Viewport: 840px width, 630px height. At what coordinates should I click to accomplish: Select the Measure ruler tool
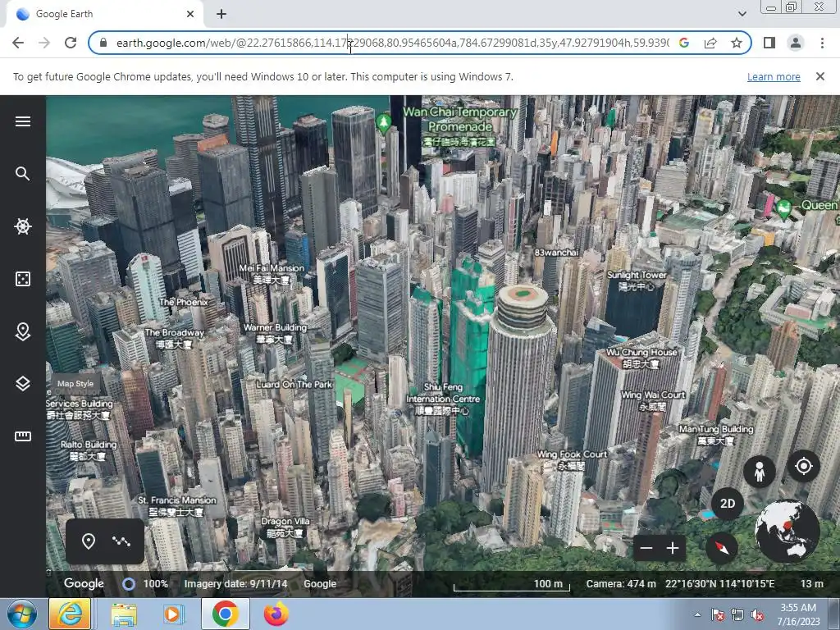(22, 436)
